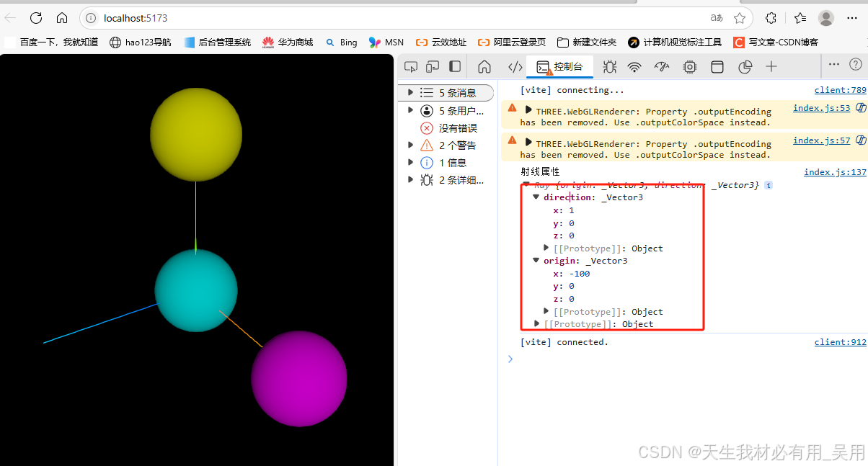Open the 云效地址 bookmark
The width and height of the screenshot is (868, 466).
tap(441, 42)
